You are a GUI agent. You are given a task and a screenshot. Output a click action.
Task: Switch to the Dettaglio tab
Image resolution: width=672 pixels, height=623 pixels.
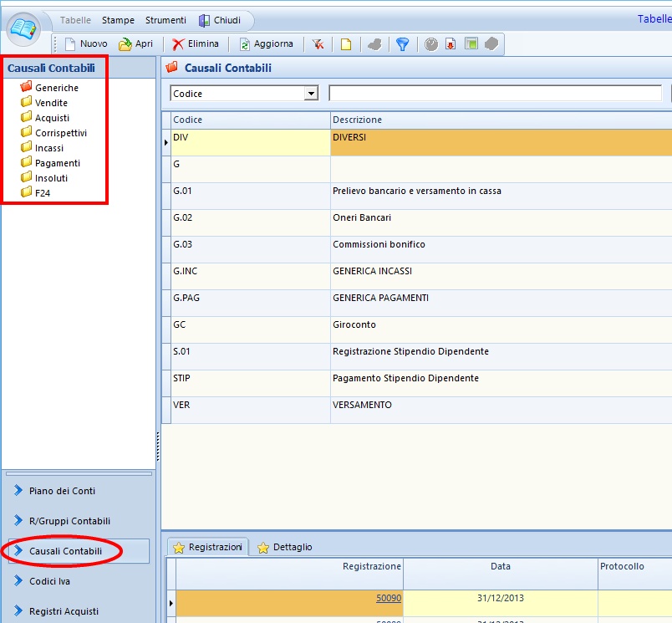tap(285, 547)
